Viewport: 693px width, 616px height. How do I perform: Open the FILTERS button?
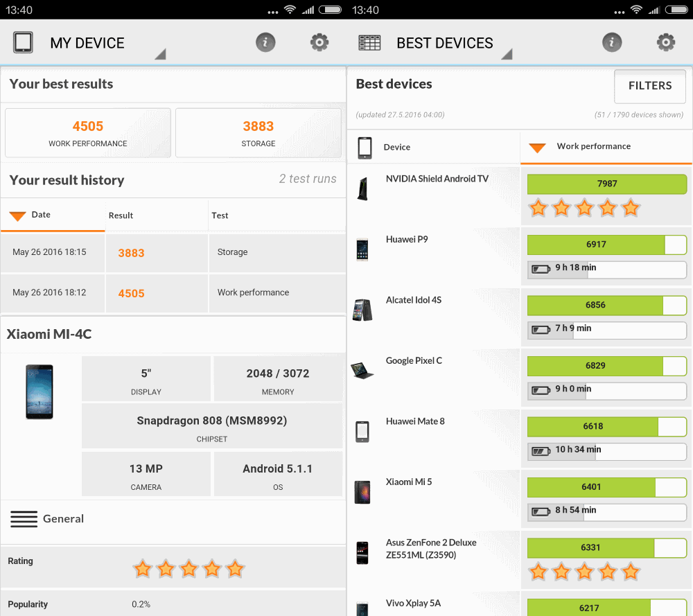coord(650,86)
